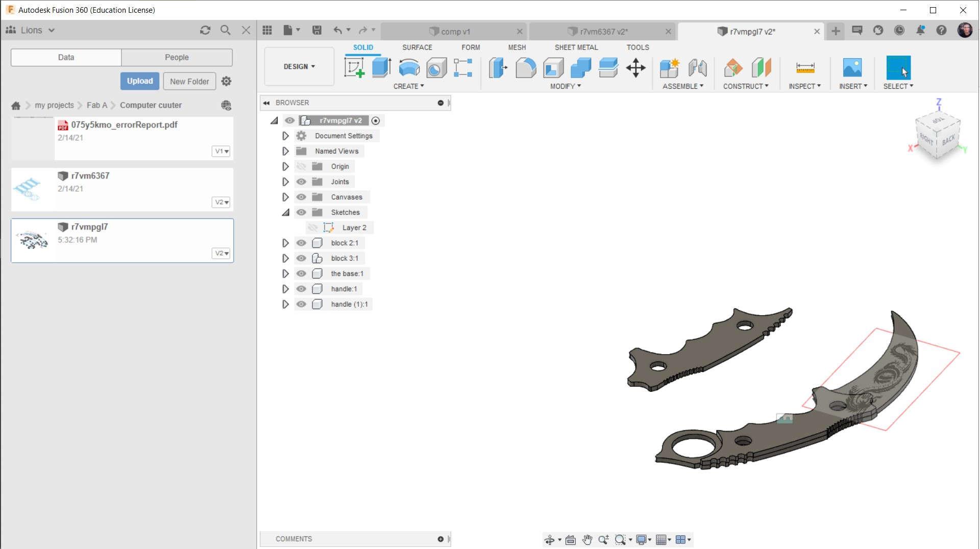Screen dimensions: 980x549
Task: Switch to the SURFACE ribbon tab
Action: tap(416, 47)
